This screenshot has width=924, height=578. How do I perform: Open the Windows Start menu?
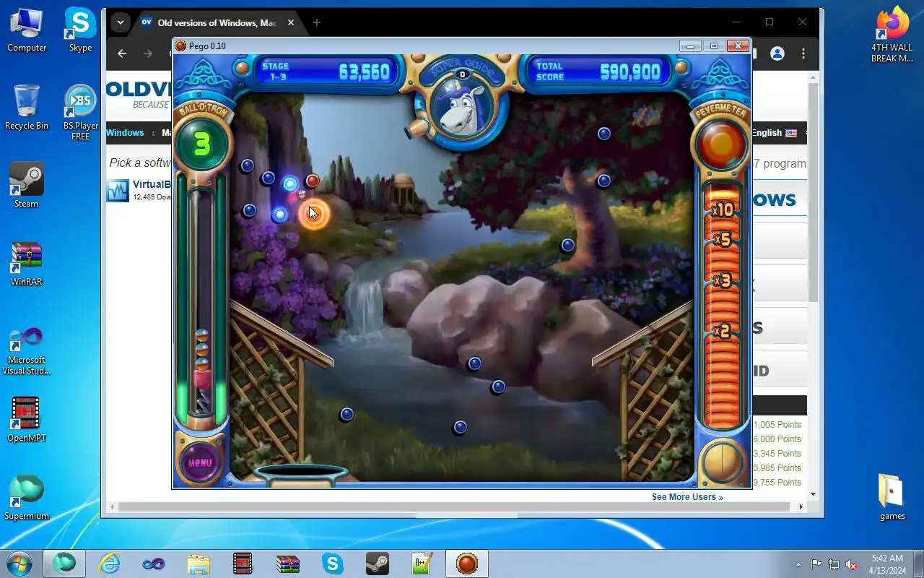pos(19,563)
